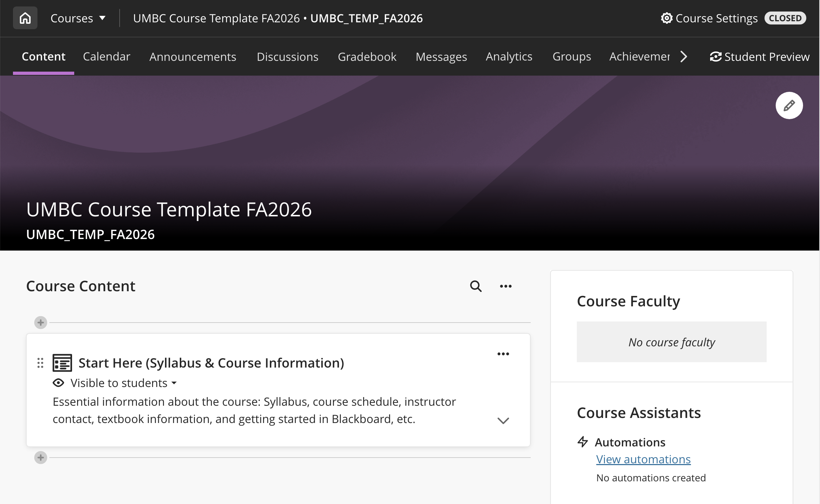Click the UMBC_TEMP_FA2026 course ID in the banner
820x504 pixels.
(x=90, y=234)
